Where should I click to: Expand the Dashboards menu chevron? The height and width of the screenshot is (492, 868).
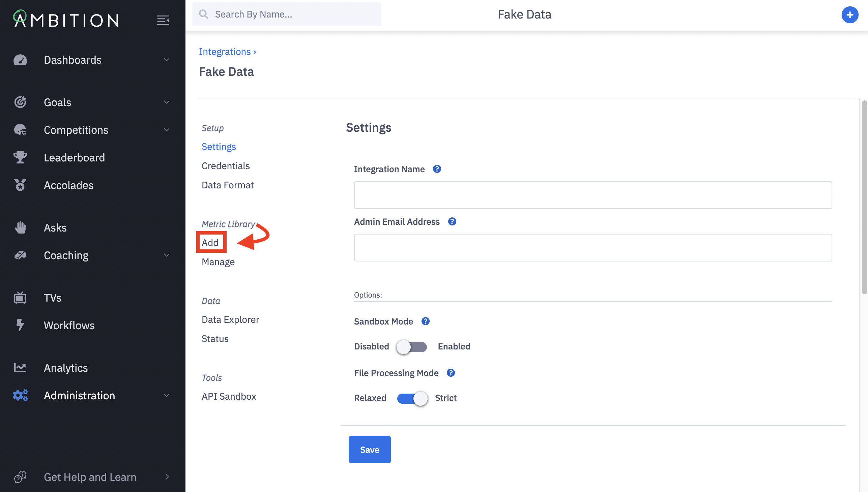(166, 60)
